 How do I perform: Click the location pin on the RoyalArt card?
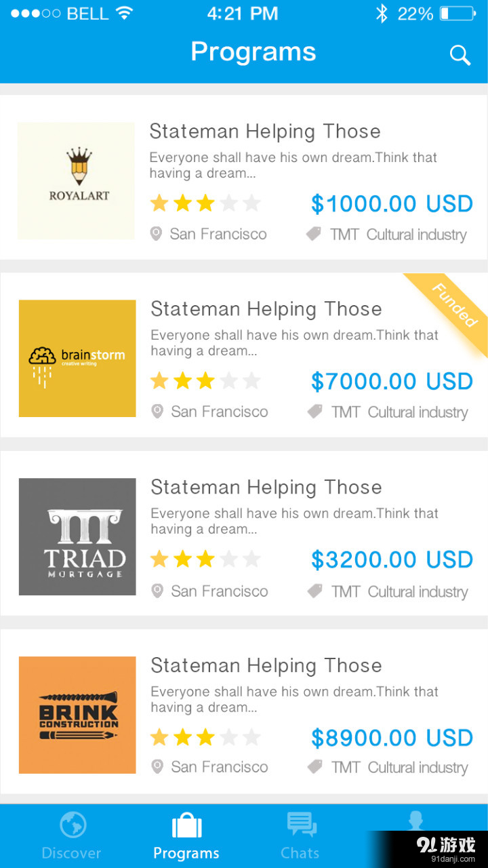(156, 234)
